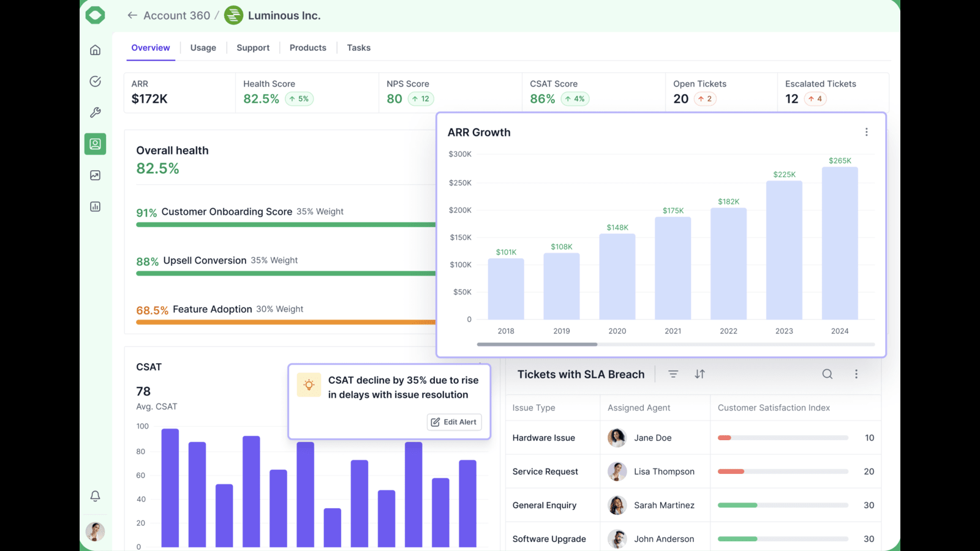Click the back arrow beside Account 360
The height and width of the screenshot is (551, 980).
[132, 15]
